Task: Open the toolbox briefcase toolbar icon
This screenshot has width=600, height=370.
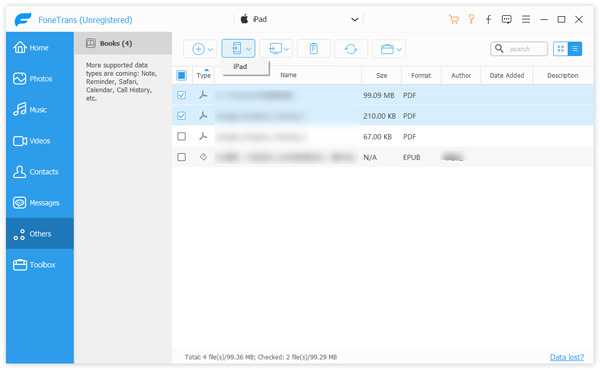Action: 387,49
